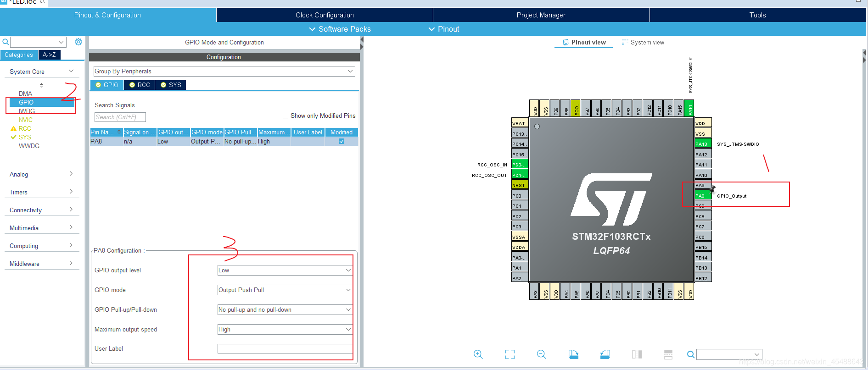Select NVIC in System Core
The height and width of the screenshot is (370, 868).
click(x=26, y=120)
